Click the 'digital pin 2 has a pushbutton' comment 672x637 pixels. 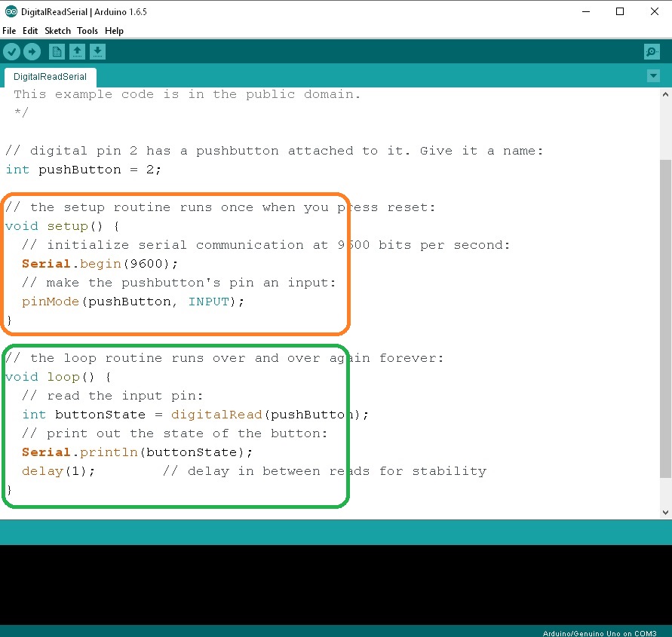[275, 151]
